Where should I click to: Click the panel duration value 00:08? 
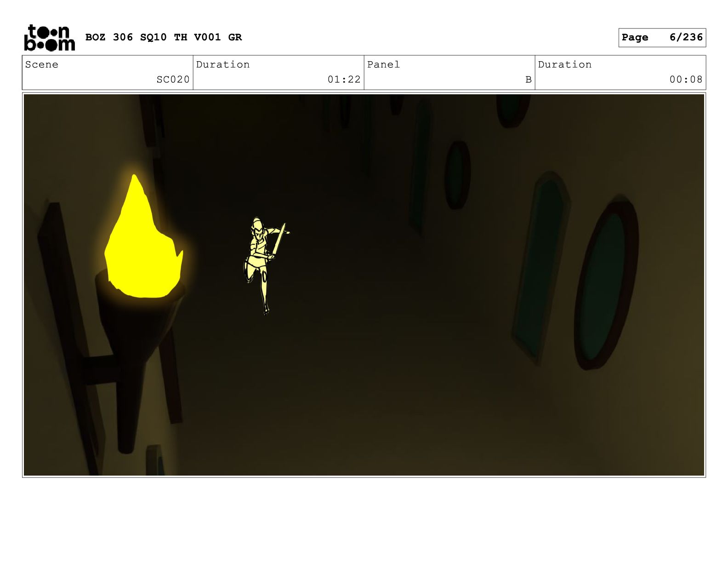686,80
